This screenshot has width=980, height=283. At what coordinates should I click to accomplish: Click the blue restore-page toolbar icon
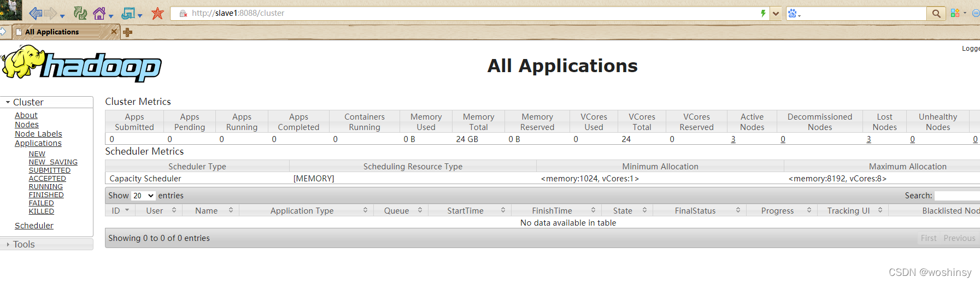point(128,13)
